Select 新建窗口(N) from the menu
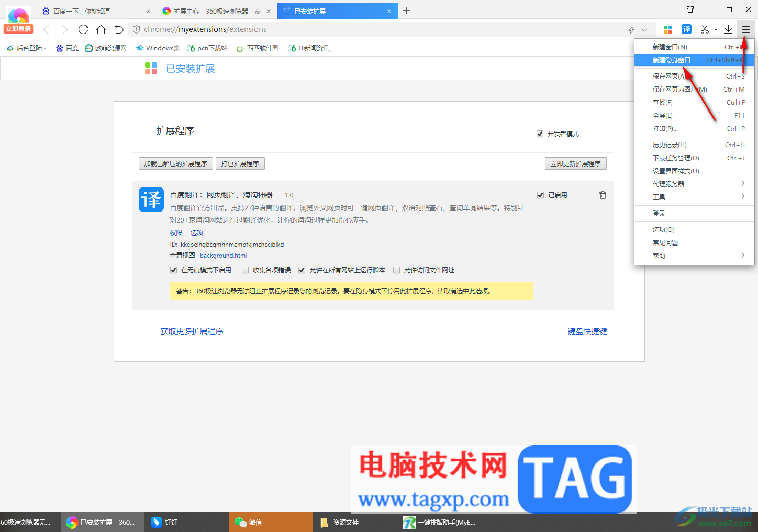758x532 pixels. pos(694,47)
